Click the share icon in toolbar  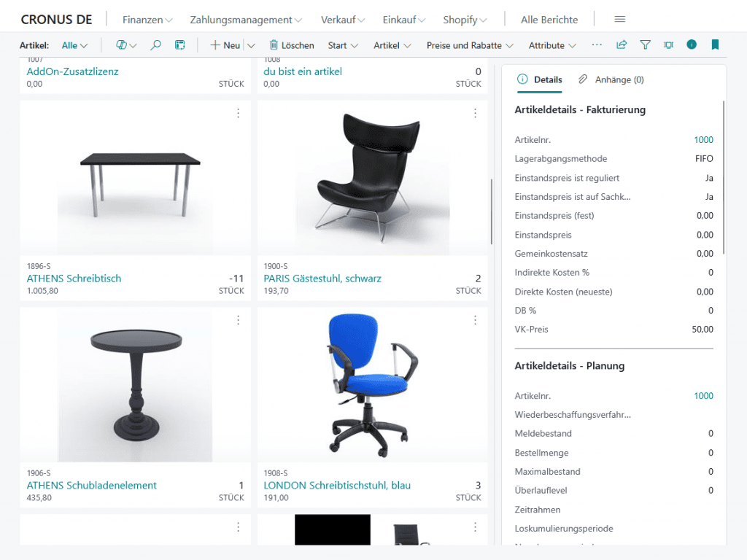(x=622, y=45)
